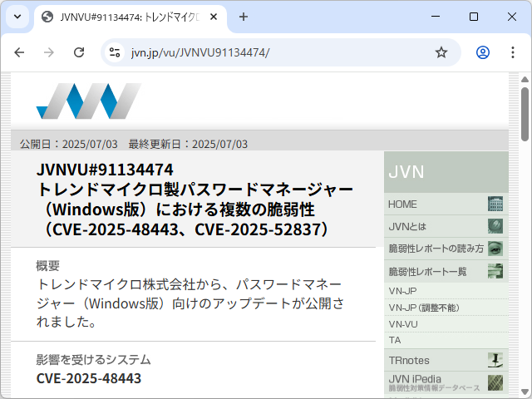
Task: Open a new tab with plus button
Action: [244, 17]
